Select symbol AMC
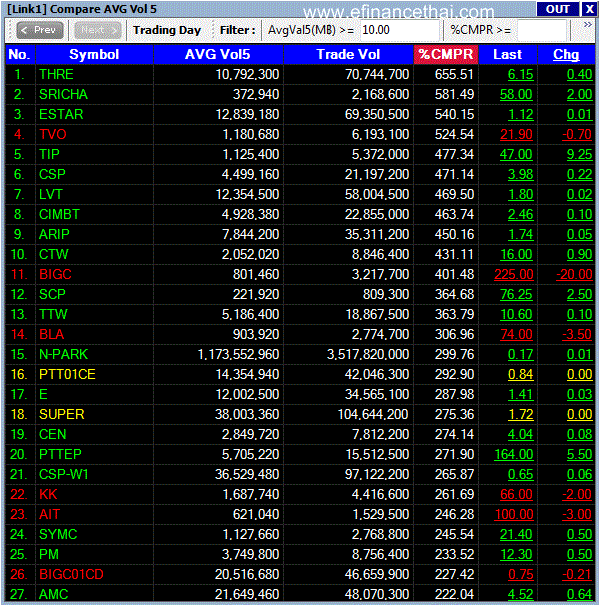 click(x=53, y=594)
